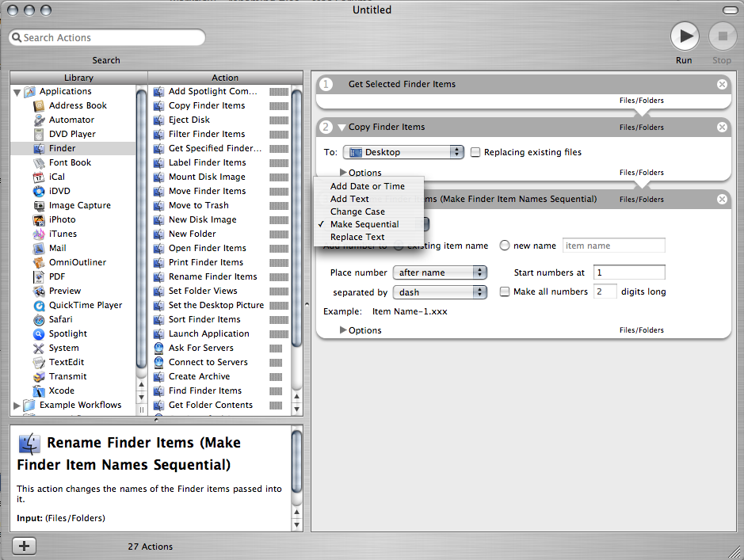Select Xcode icon in Library

coord(39,390)
